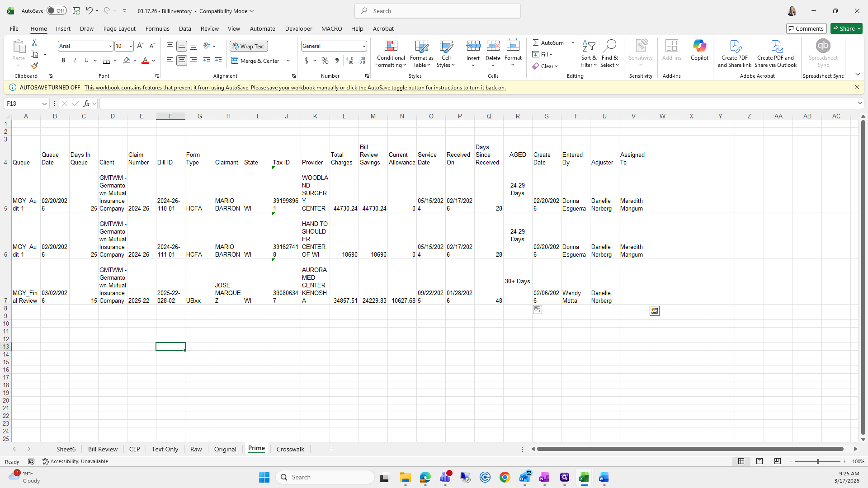Screen dimensions: 868x488
Task: Click Increase Decimal icon
Action: pos(350,61)
